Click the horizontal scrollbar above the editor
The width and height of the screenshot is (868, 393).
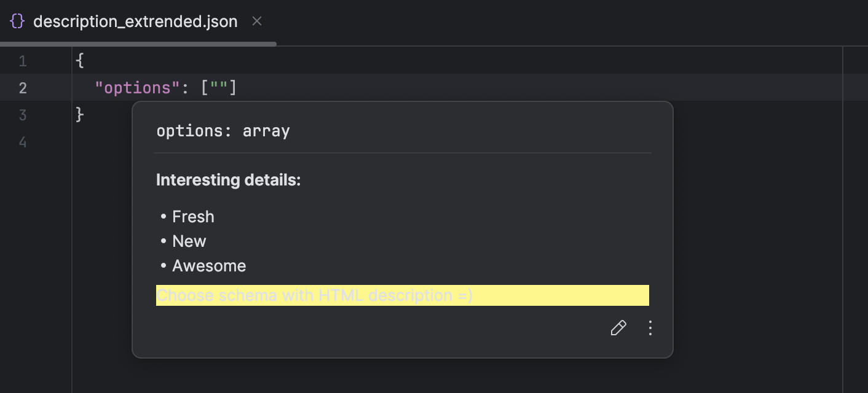(x=138, y=44)
